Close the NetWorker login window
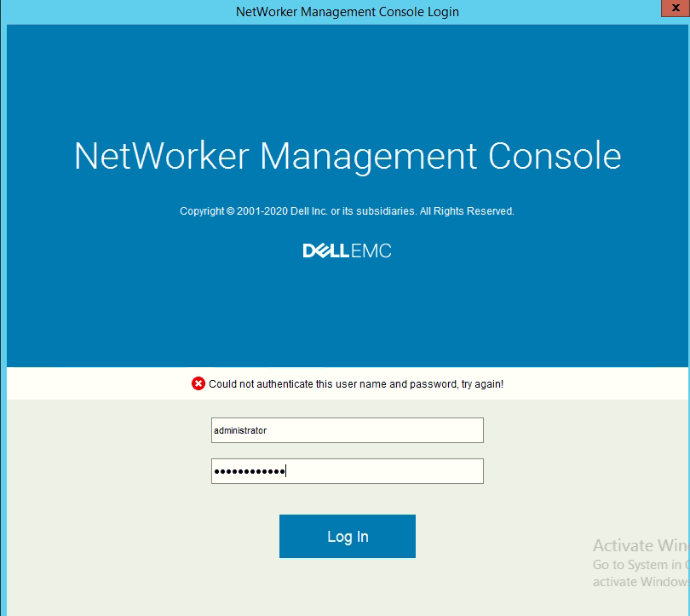Screen dimensions: 690x616 point(673,10)
